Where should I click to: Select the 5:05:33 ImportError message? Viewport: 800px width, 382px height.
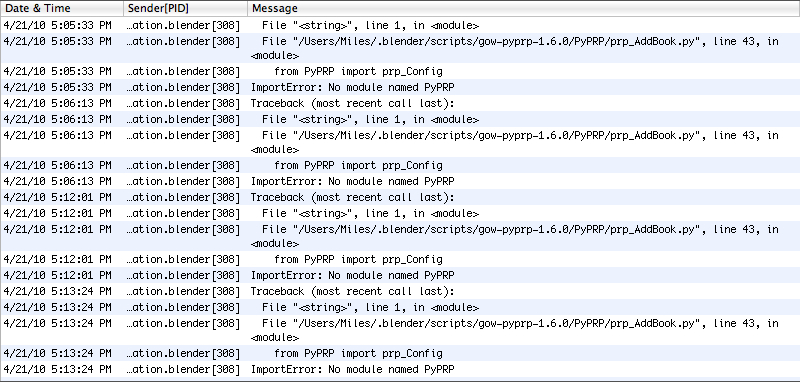tap(353, 87)
